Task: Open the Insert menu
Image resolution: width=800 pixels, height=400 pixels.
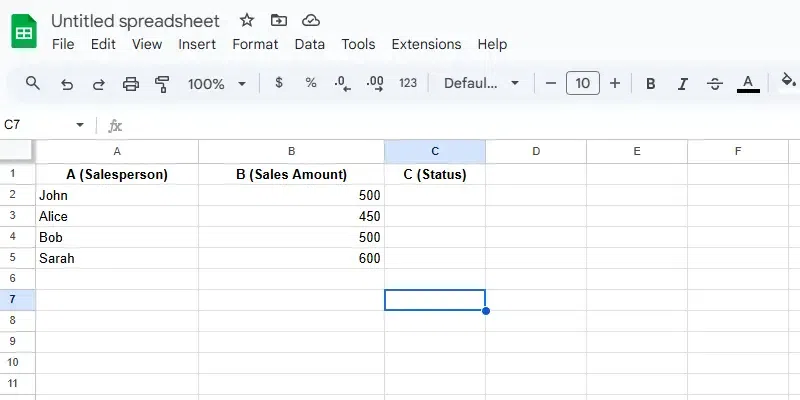Action: (197, 44)
